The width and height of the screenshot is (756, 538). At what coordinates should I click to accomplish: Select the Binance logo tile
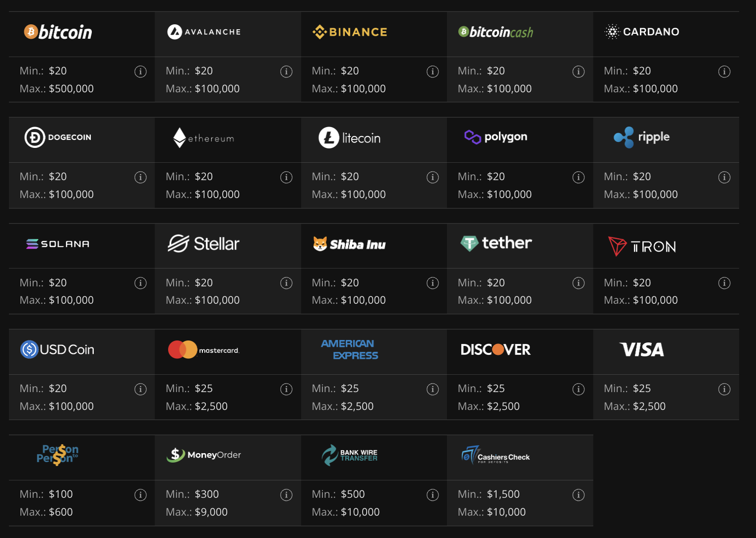pos(350,32)
